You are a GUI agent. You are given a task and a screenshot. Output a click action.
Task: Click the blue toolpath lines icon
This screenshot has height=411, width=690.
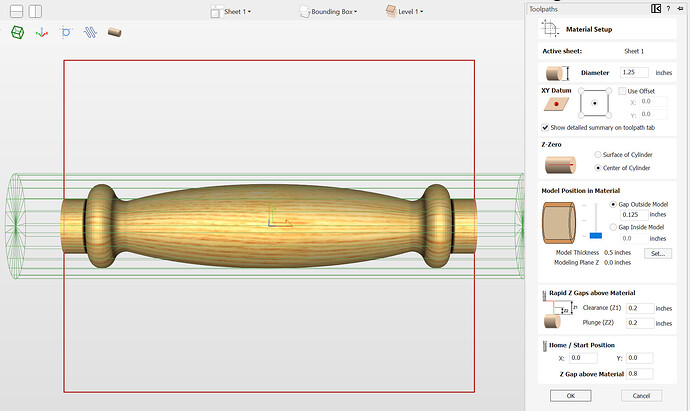(x=90, y=32)
